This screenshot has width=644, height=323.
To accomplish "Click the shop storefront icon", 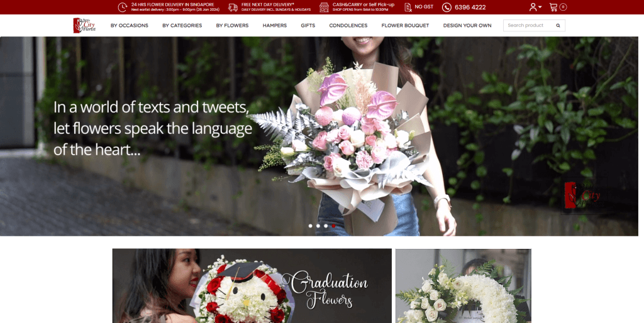I will coord(324,7).
